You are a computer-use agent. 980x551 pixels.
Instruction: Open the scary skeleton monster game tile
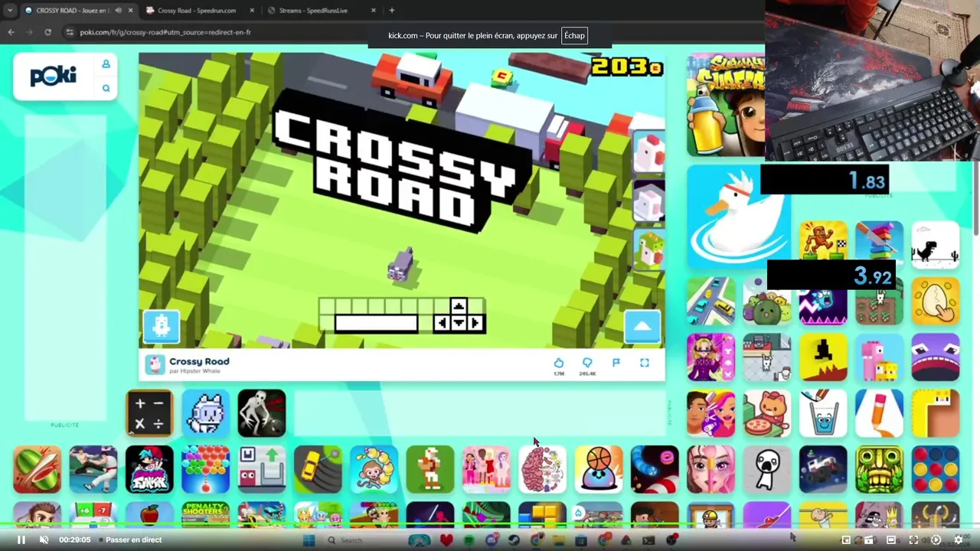[x=262, y=413]
